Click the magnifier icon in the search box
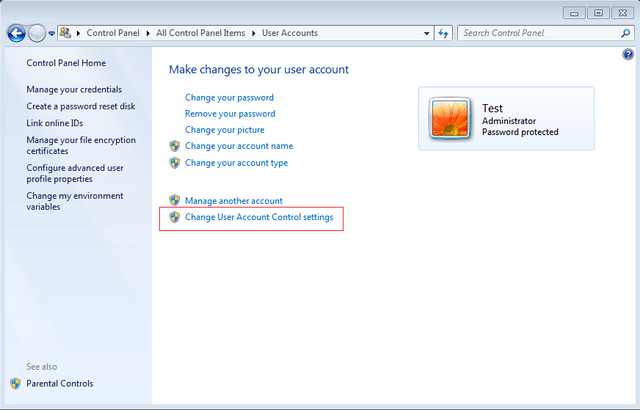The image size is (640, 410). coord(625,33)
